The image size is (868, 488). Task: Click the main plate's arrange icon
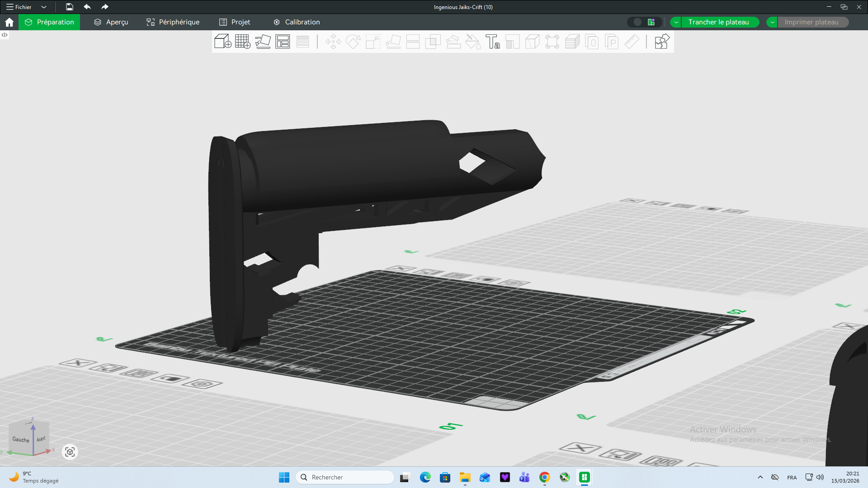[457, 276]
